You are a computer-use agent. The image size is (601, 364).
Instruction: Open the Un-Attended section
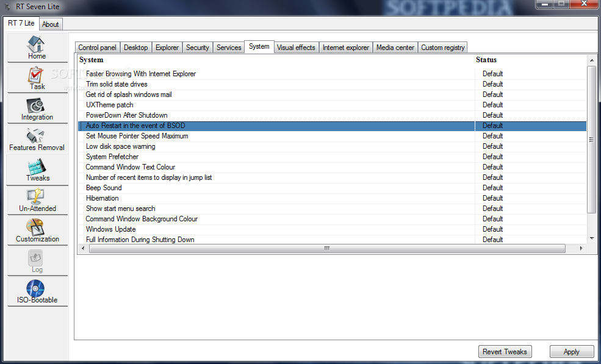37,200
